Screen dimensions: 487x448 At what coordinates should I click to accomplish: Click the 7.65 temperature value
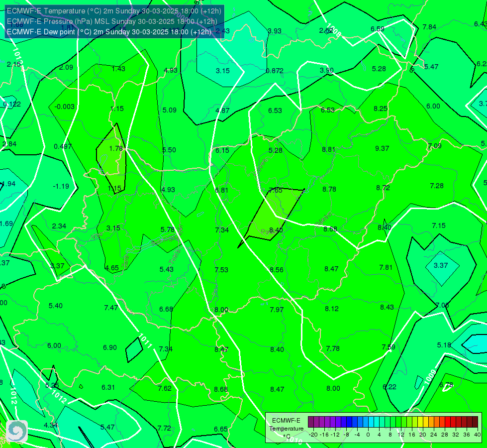point(276,190)
